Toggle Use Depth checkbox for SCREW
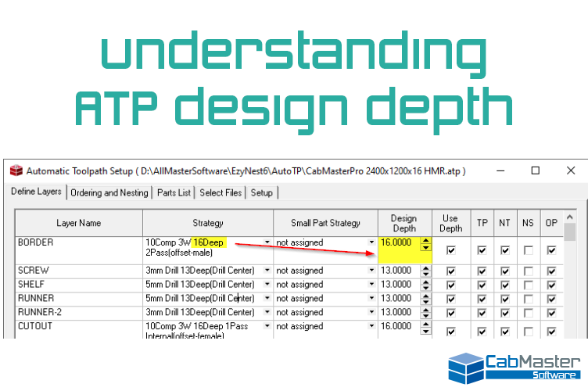Image resolution: width=588 pixels, height=391 pixels. click(x=450, y=271)
